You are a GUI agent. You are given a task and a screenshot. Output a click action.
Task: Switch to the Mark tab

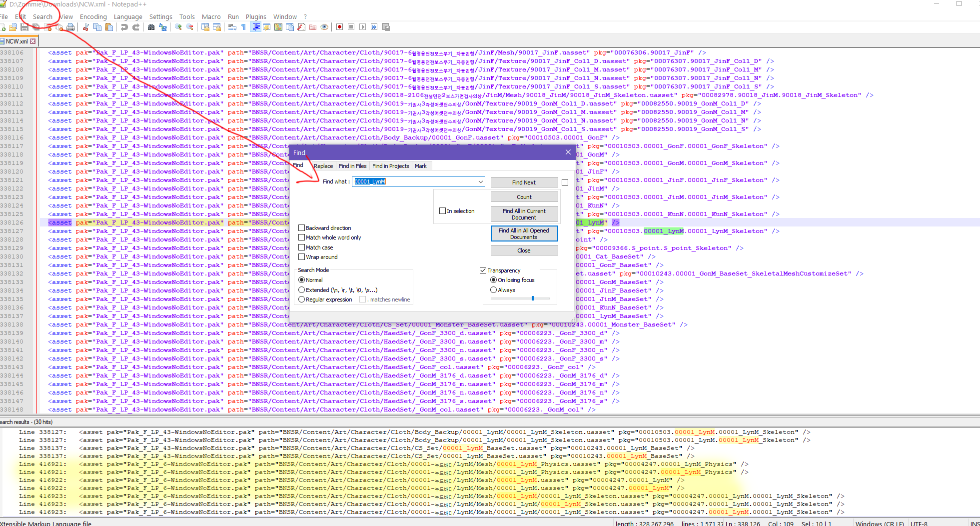click(x=421, y=166)
